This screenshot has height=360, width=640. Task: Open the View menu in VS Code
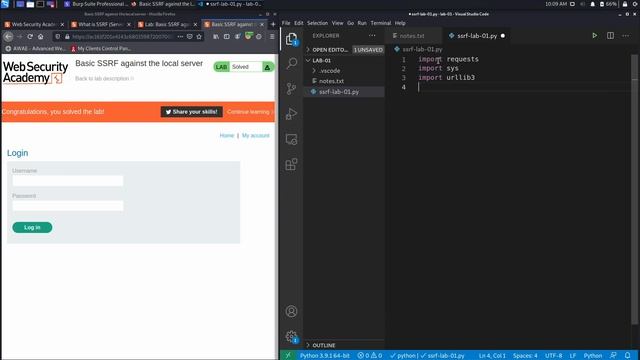337,23
